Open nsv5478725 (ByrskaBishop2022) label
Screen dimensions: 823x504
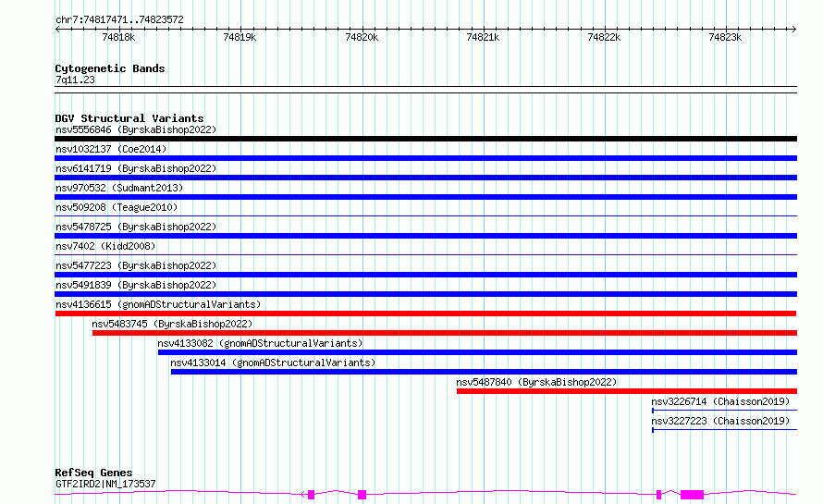[x=136, y=227]
